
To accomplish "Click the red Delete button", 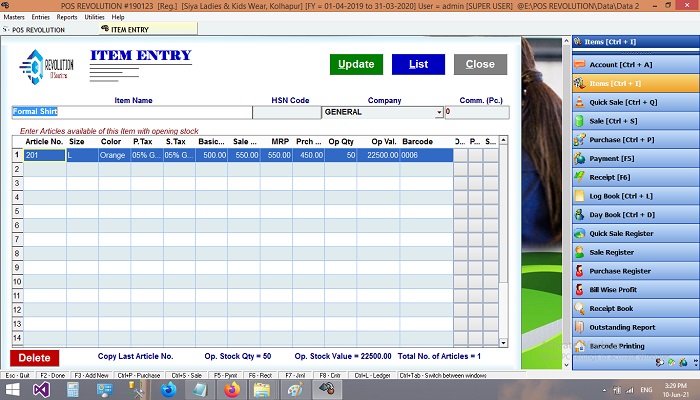I will pos(34,358).
